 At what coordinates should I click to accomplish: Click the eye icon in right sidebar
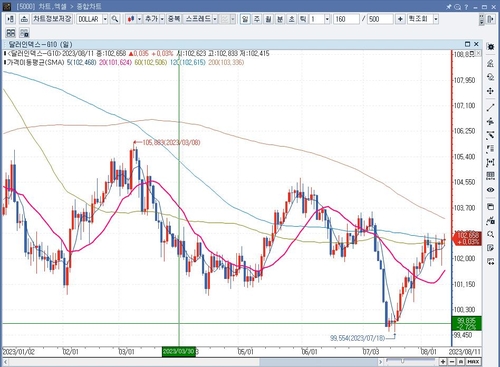490,190
